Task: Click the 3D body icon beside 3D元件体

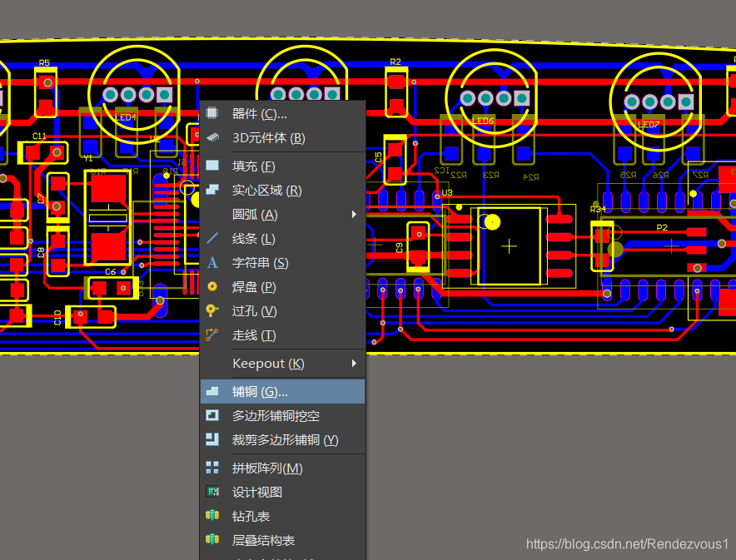Action: coord(212,137)
